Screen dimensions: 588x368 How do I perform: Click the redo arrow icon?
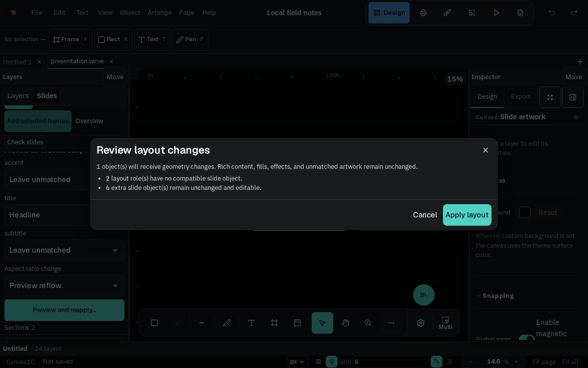point(574,13)
